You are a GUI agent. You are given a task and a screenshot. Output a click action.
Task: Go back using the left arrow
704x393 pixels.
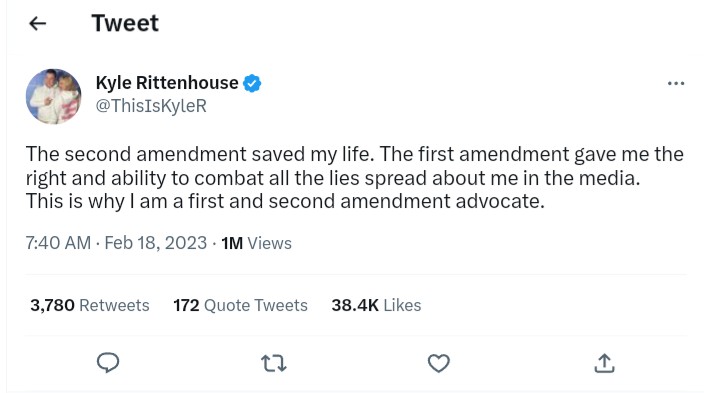click(x=38, y=23)
